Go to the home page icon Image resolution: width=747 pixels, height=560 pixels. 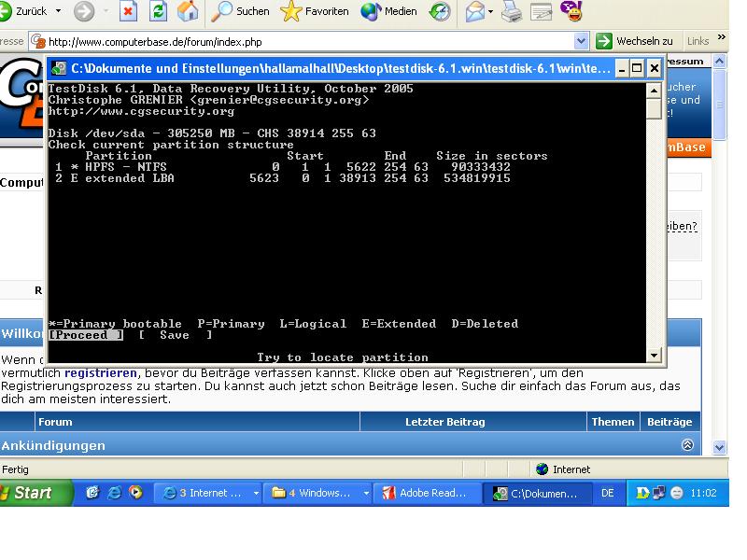point(188,11)
